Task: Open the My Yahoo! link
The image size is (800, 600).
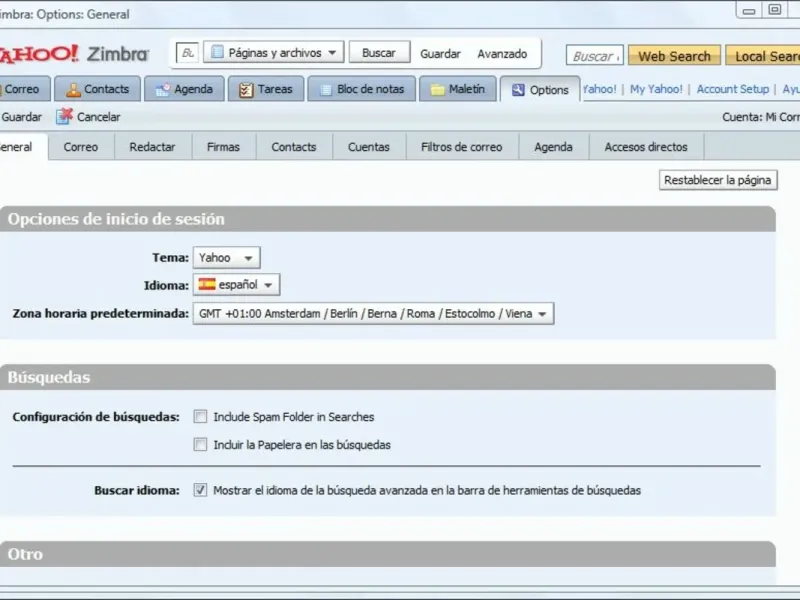Action: pos(656,89)
